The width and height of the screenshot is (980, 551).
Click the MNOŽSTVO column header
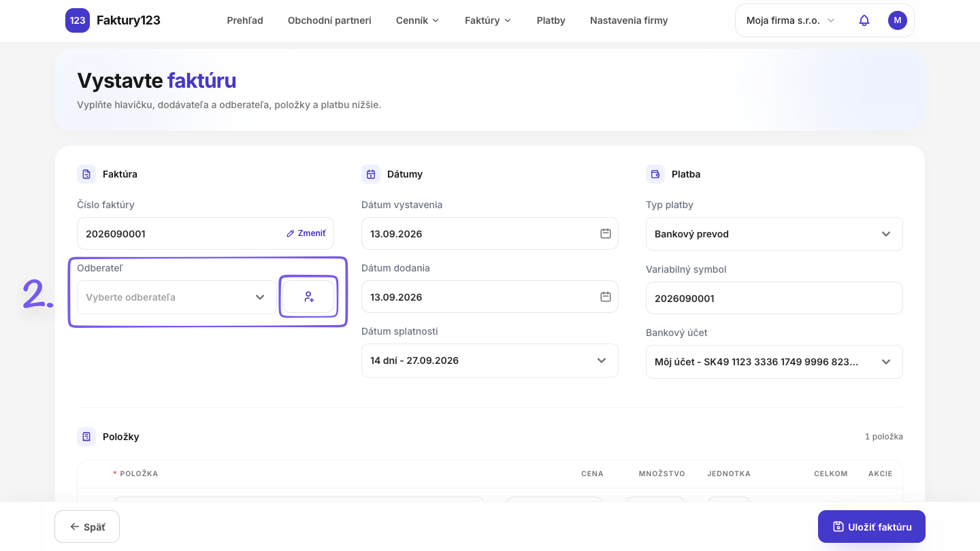tap(662, 473)
